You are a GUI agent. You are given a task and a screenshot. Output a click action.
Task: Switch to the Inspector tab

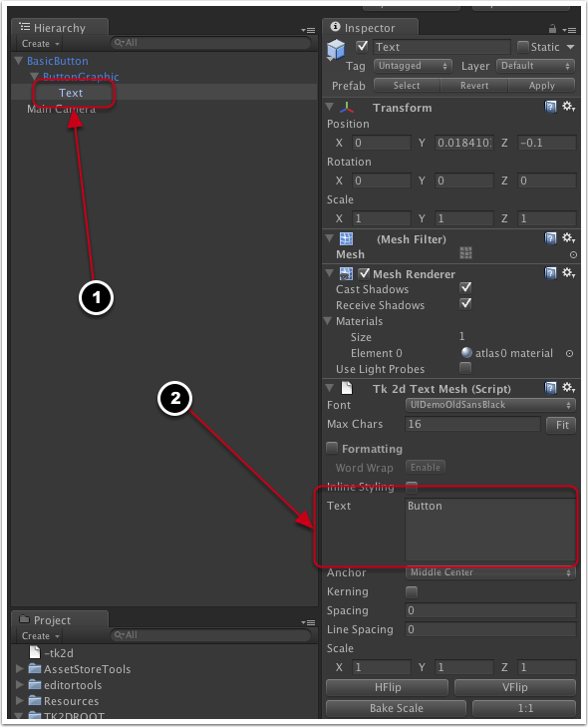[x=370, y=28]
